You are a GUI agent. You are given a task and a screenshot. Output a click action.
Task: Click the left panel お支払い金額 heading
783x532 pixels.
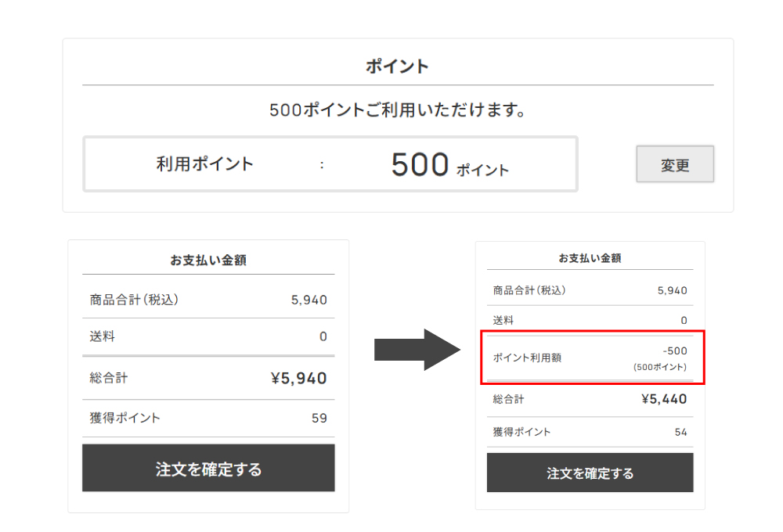(x=207, y=261)
